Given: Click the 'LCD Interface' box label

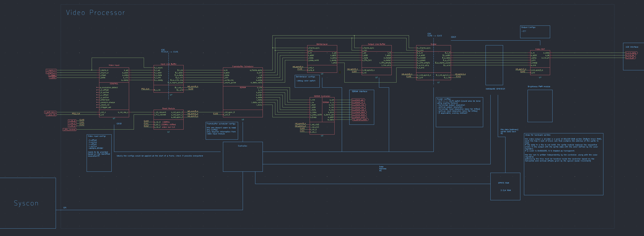Looking at the screenshot, I should [632, 47].
